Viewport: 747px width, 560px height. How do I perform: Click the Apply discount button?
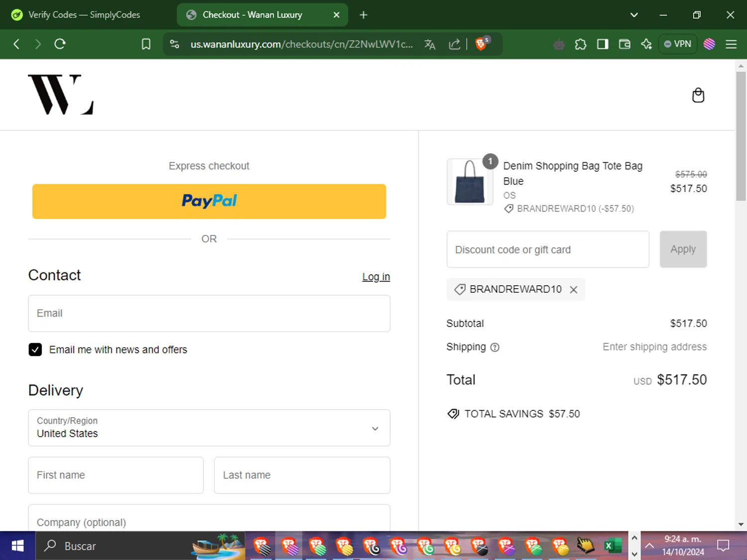683,249
